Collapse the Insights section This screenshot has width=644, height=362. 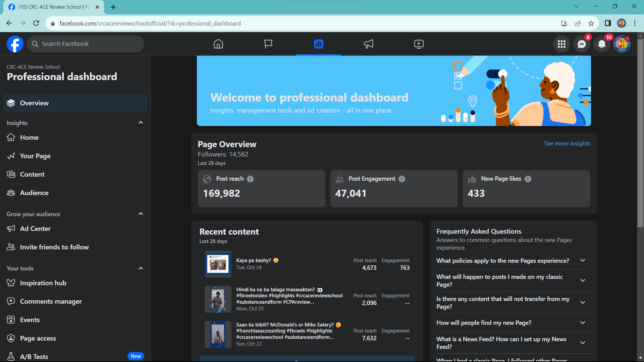[x=141, y=123]
